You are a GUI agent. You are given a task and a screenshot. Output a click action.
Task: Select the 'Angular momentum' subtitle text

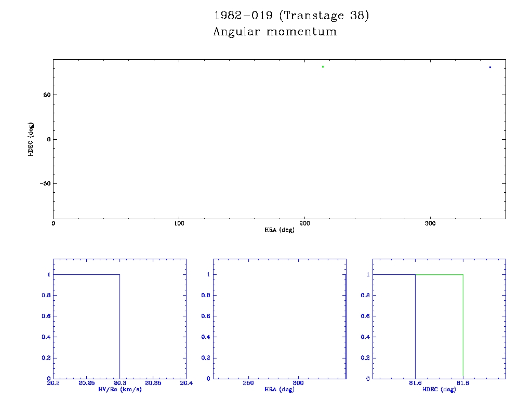(275, 32)
